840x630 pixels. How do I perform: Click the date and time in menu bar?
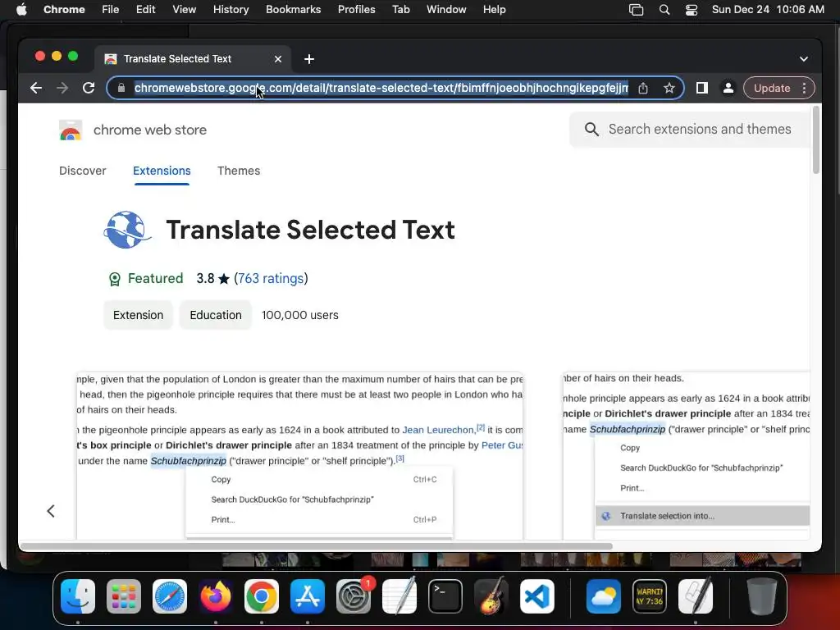[768, 10]
